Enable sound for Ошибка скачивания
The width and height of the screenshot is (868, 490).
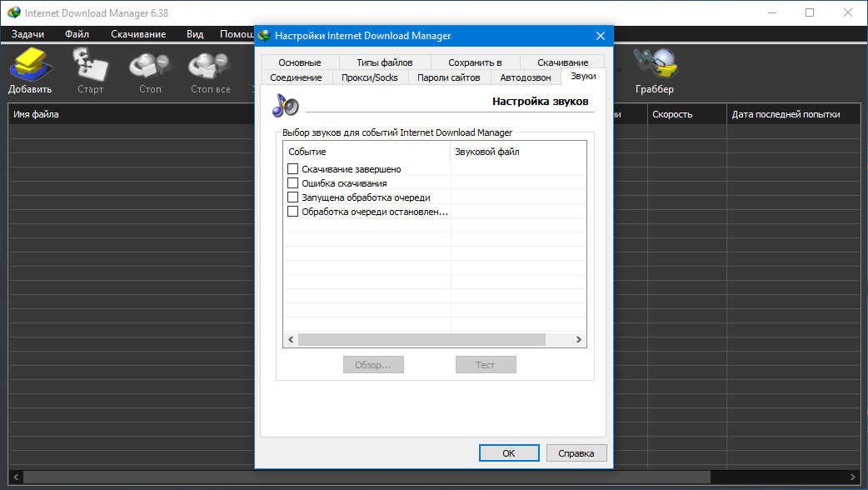pyautogui.click(x=293, y=182)
